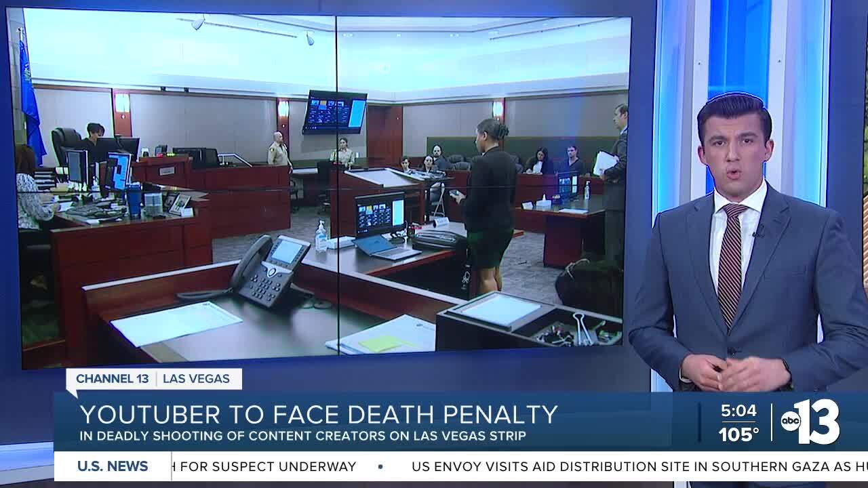Select the LAS VEGAS location label
Viewport: 868px width, 488px height.
pyautogui.click(x=196, y=379)
